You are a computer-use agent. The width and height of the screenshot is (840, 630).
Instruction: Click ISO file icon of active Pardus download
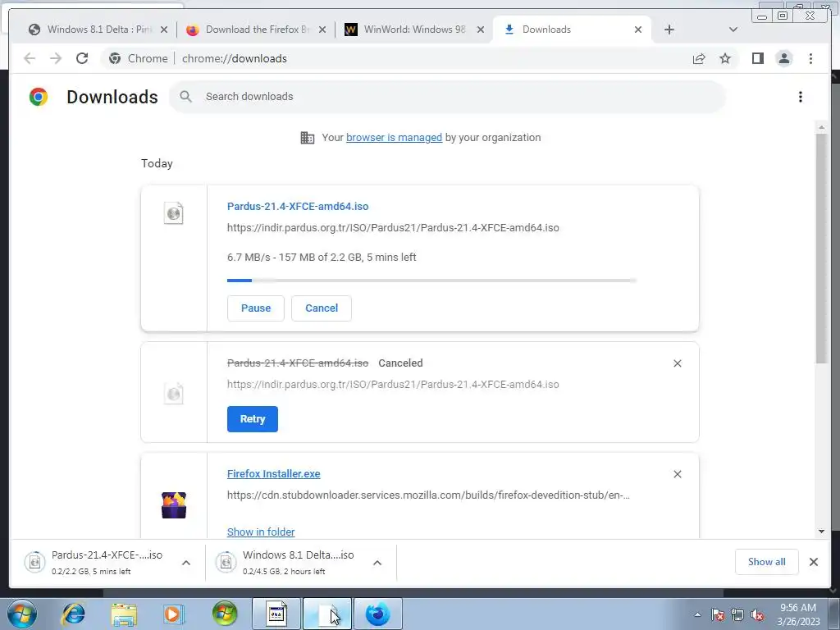pyautogui.click(x=174, y=213)
